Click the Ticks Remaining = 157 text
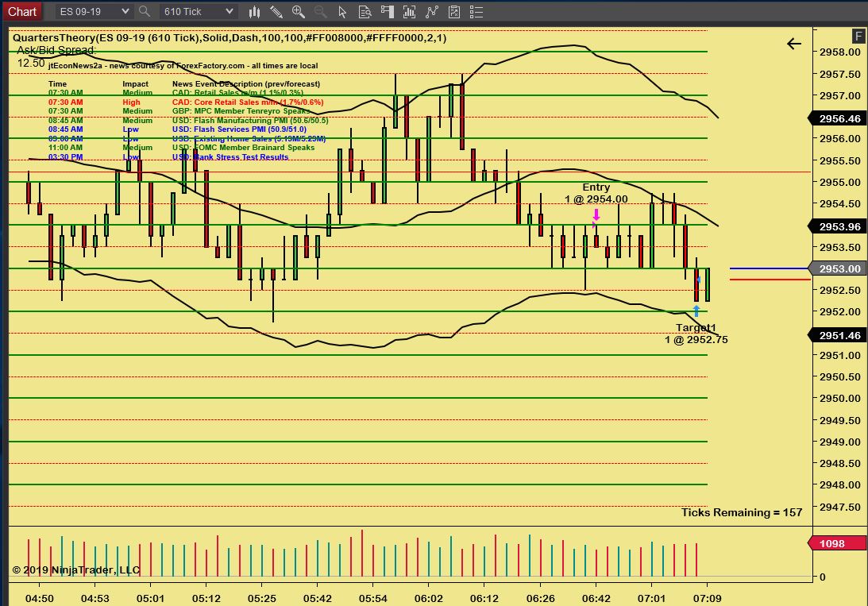Image resolution: width=868 pixels, height=606 pixels. pyautogui.click(x=742, y=512)
